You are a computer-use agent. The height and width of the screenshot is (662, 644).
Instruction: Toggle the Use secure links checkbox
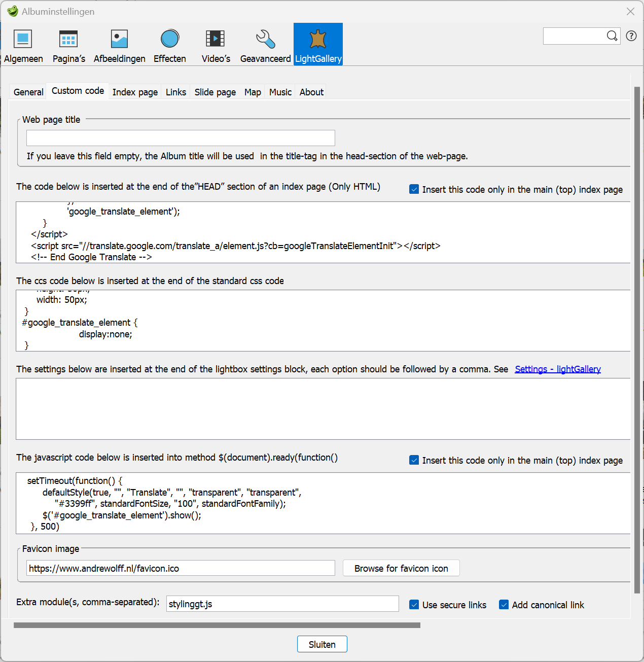pos(414,604)
